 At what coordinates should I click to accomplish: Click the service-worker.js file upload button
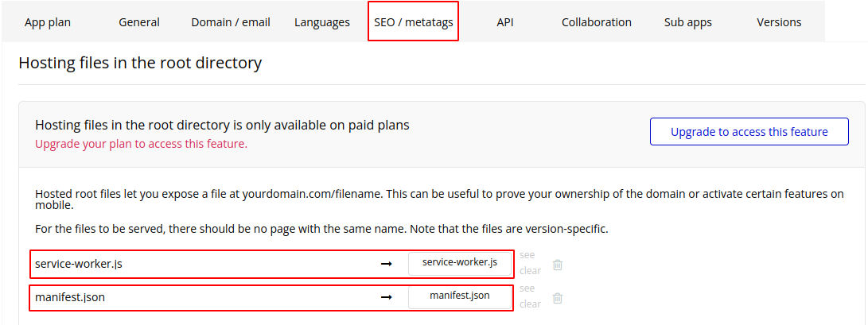460,263
